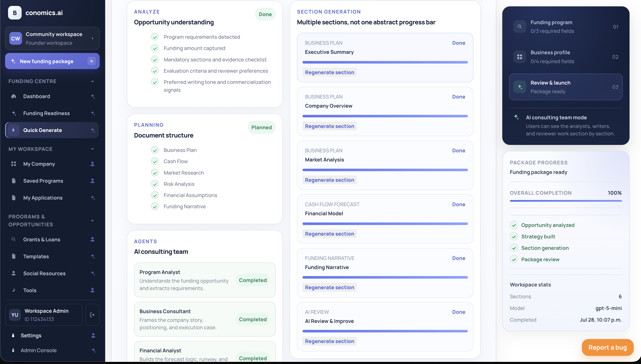Click the document icon beside Templates
Image resolution: width=641 pixels, height=364 pixels.
[x=14, y=256]
